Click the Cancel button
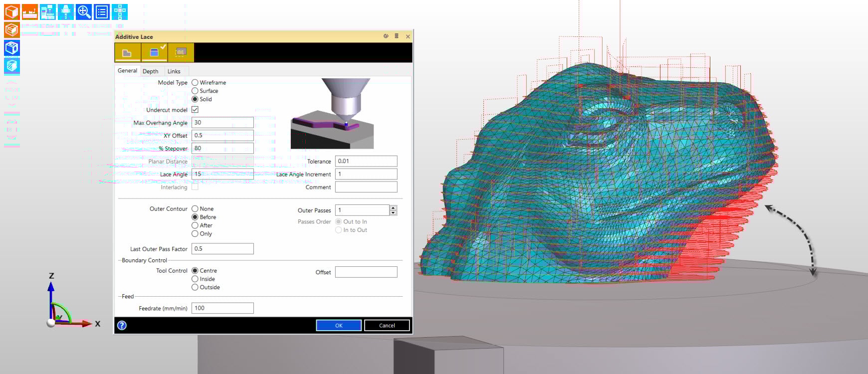The image size is (868, 374). tap(387, 325)
